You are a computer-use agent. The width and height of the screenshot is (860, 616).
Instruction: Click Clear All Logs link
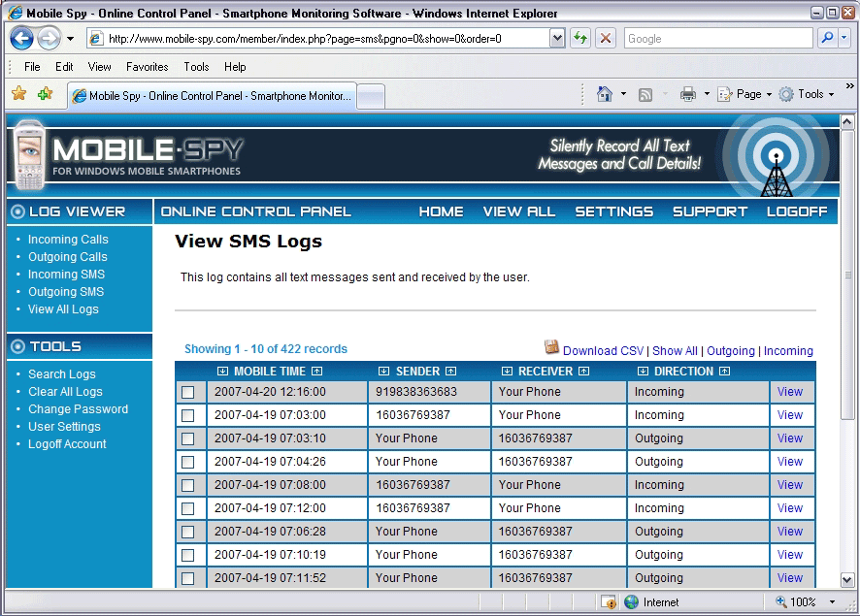(x=65, y=392)
